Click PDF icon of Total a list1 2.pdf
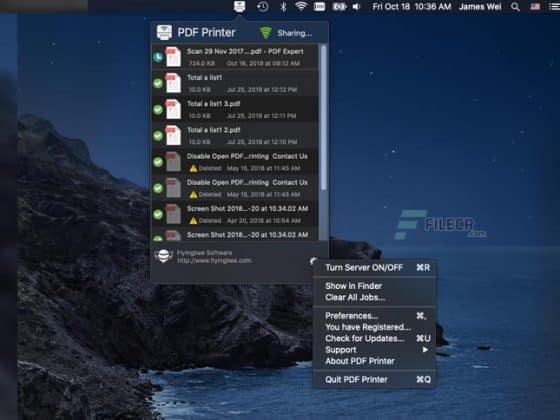 (x=173, y=135)
